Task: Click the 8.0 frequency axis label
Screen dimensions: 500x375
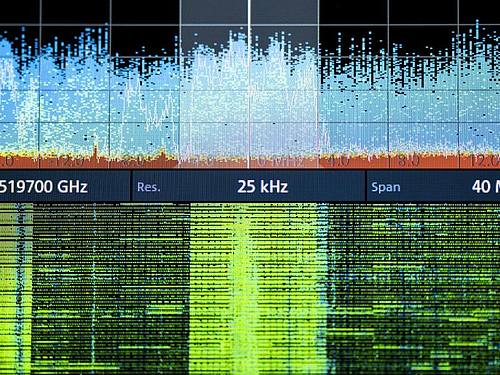Action: click(408, 162)
